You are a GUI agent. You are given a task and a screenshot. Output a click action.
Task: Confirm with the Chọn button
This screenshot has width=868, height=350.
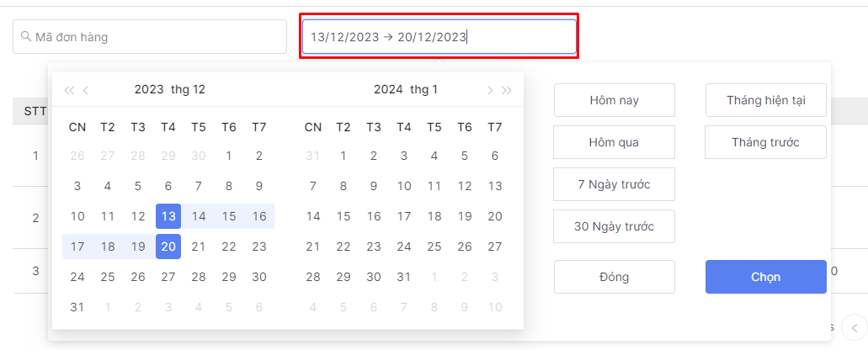point(765,277)
